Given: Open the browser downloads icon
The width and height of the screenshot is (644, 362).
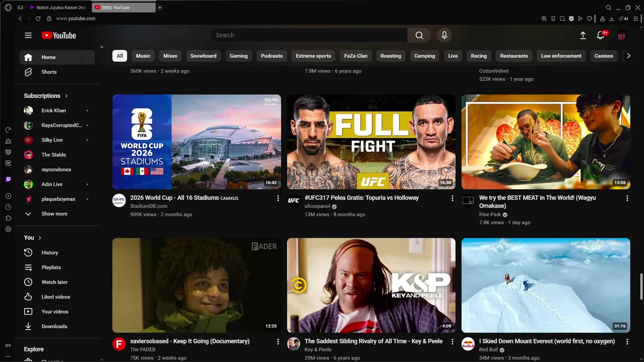Looking at the screenshot, I should 612,19.
